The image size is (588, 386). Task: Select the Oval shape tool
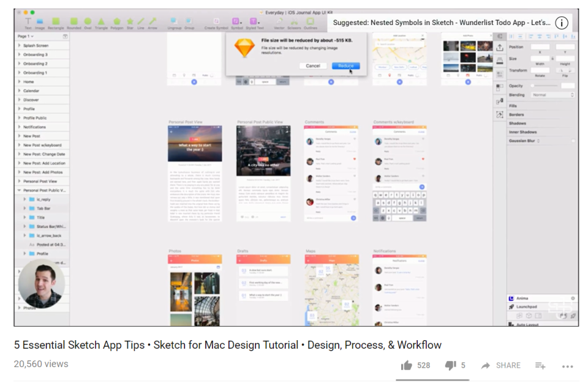point(88,23)
